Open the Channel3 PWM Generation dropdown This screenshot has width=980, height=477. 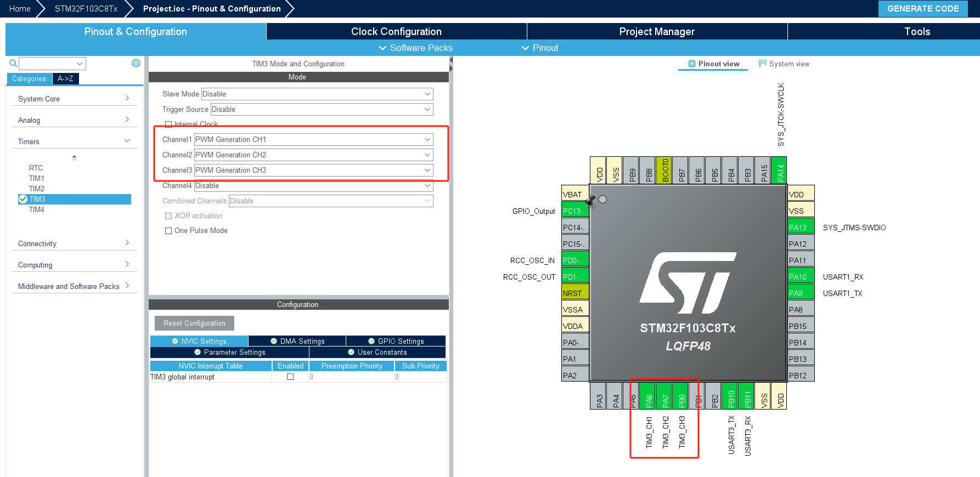(x=314, y=170)
